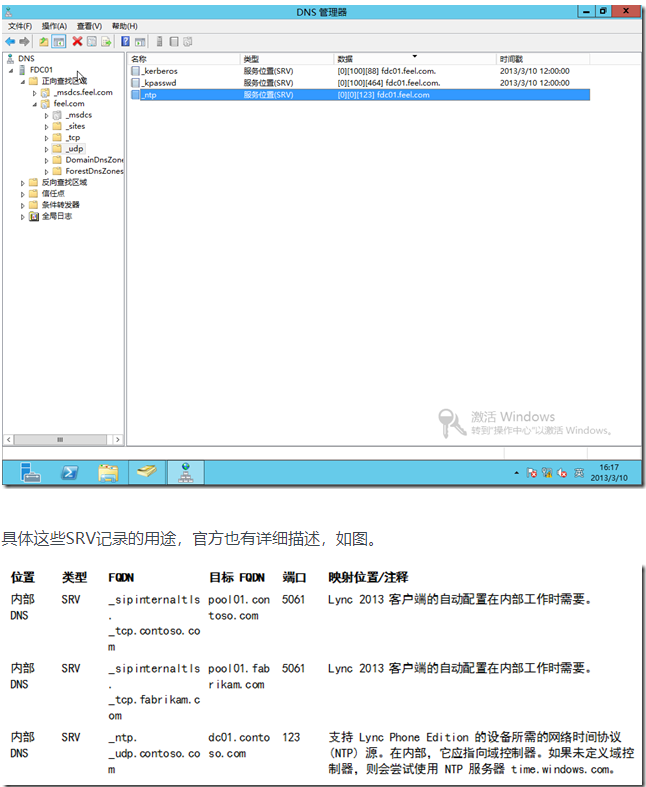Collapse the 正向查找区域 node
Screen dimensions: 646x787
coord(23,81)
